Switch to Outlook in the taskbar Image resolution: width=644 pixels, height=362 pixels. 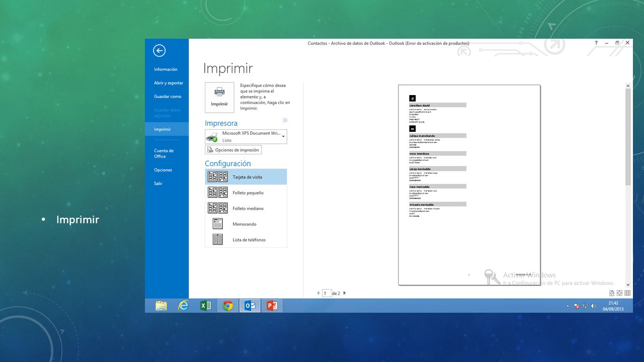pyautogui.click(x=250, y=306)
